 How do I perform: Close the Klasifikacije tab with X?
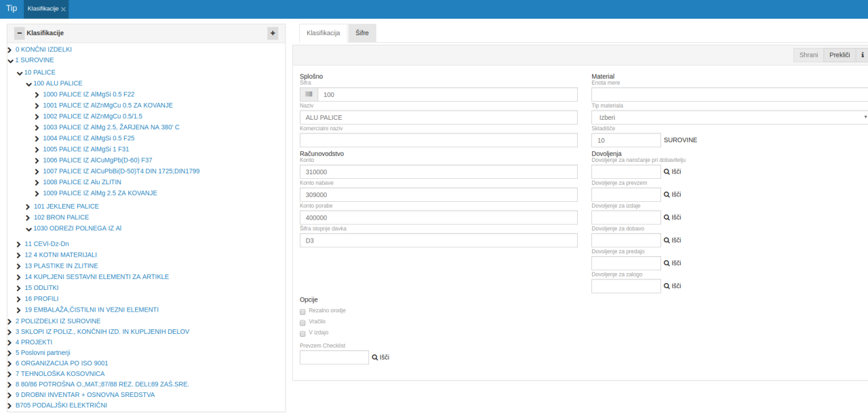(63, 9)
